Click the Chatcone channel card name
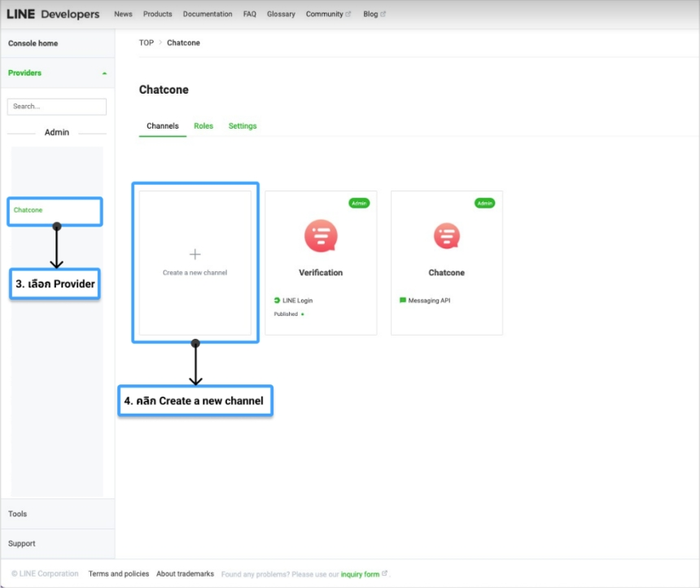700x588 pixels. coord(446,273)
